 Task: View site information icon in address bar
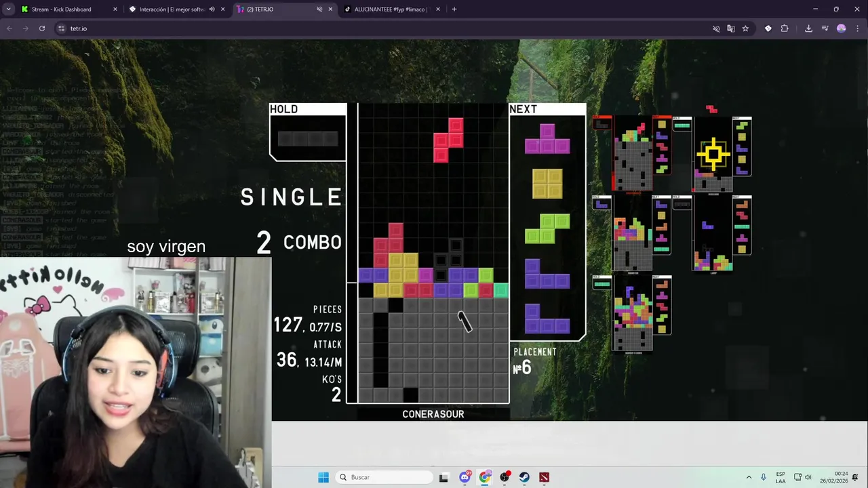(x=61, y=28)
